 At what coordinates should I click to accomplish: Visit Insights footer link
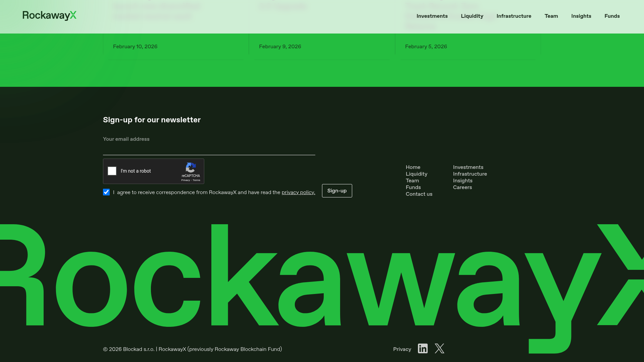(463, 181)
